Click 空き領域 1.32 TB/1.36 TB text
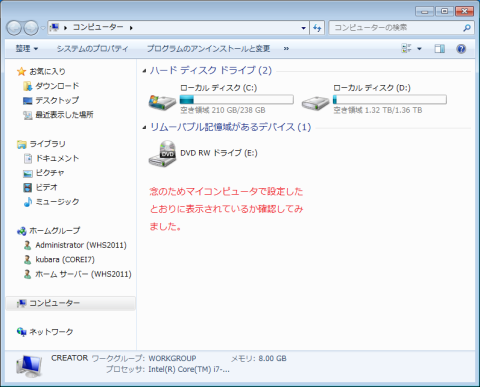This screenshot has height=387, width=480. (378, 110)
